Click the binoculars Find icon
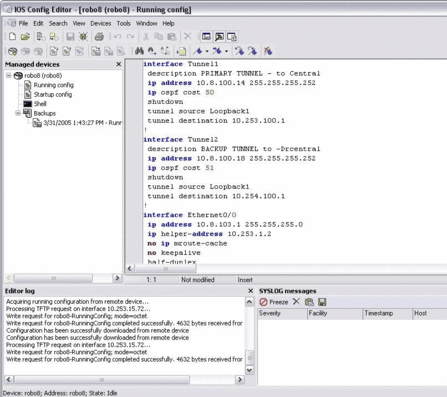The height and width of the screenshot is (397, 447). pos(139,51)
